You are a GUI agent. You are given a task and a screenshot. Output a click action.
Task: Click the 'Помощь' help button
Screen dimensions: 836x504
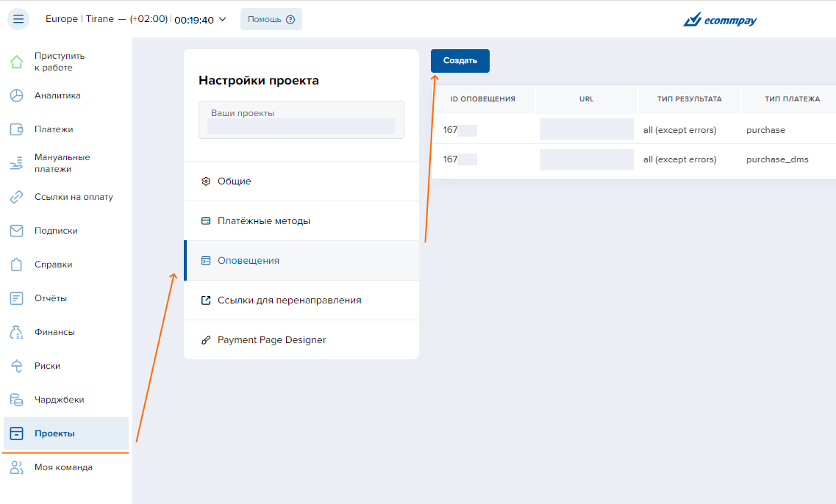pos(271,19)
